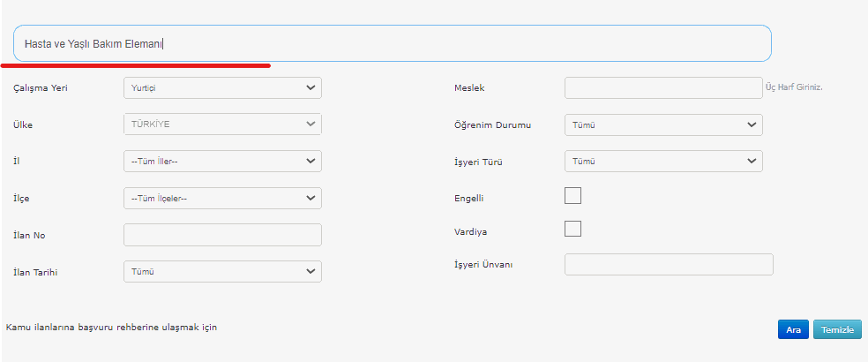Expand the İlan Tarihi dropdown
Viewport: 868px width, 362px height.
(x=222, y=272)
